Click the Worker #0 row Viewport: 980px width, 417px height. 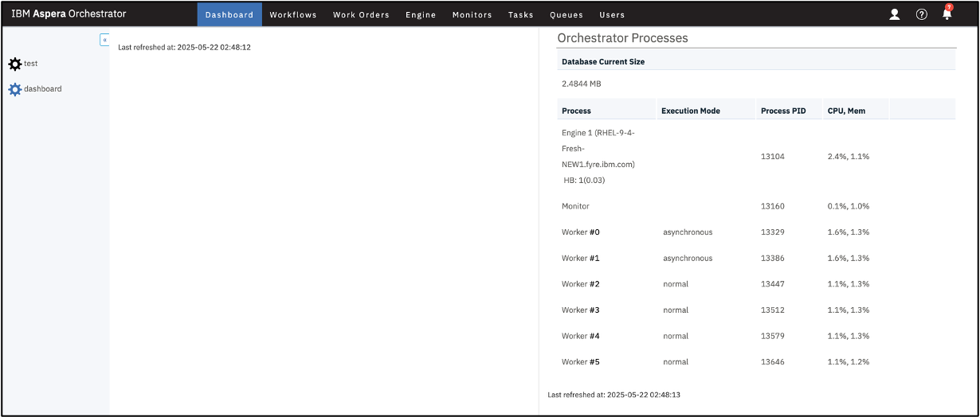tap(756, 232)
